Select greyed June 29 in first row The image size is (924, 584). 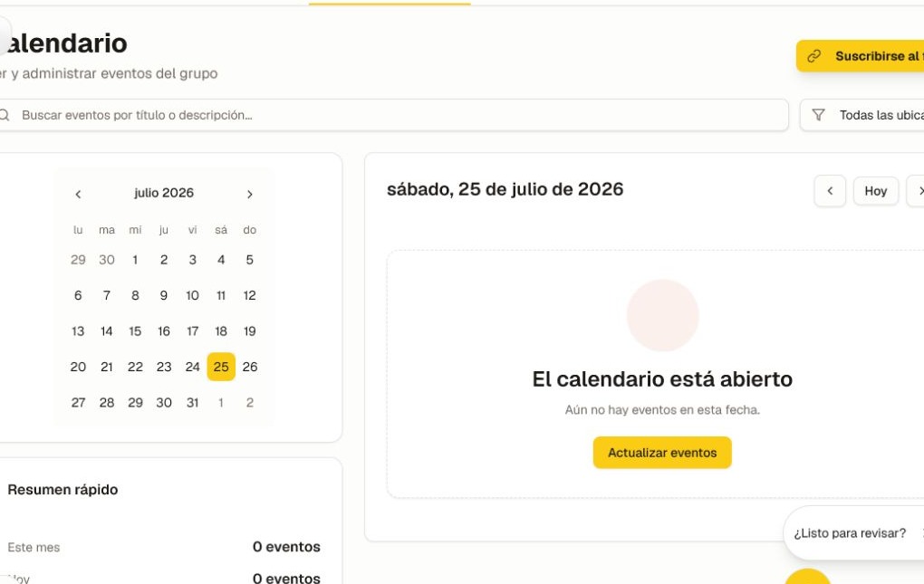point(78,260)
